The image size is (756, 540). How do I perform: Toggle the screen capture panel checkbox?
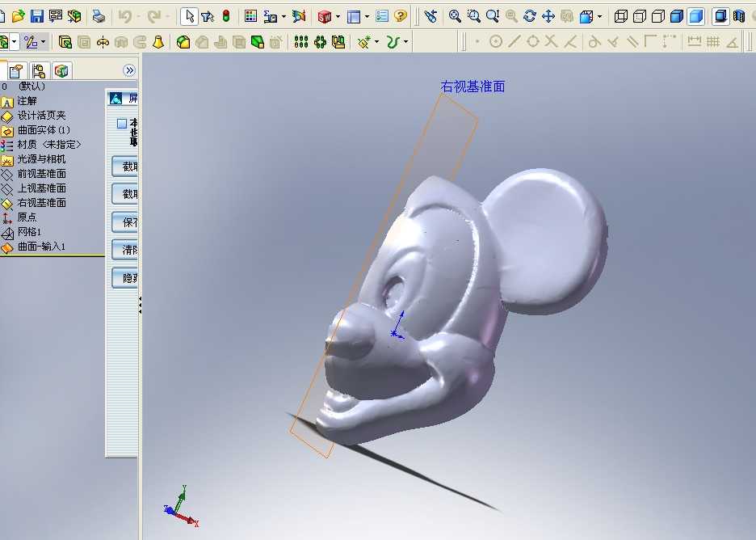tap(122, 124)
